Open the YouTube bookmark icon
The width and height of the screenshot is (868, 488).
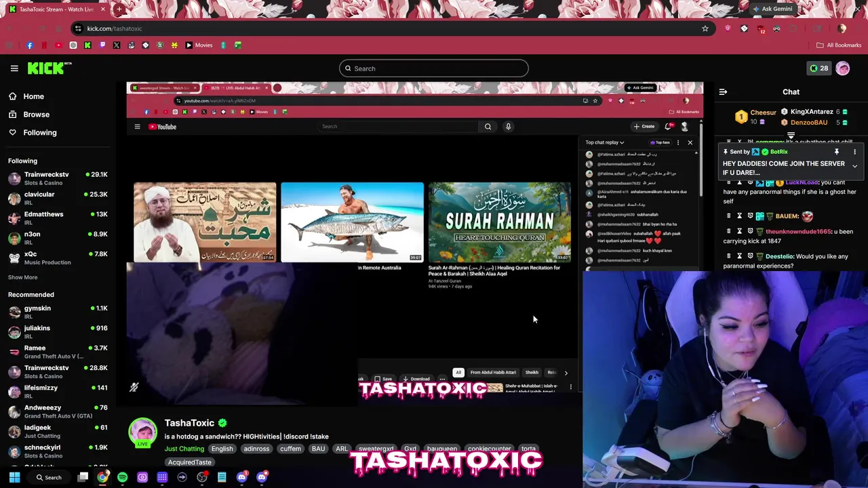tap(58, 45)
